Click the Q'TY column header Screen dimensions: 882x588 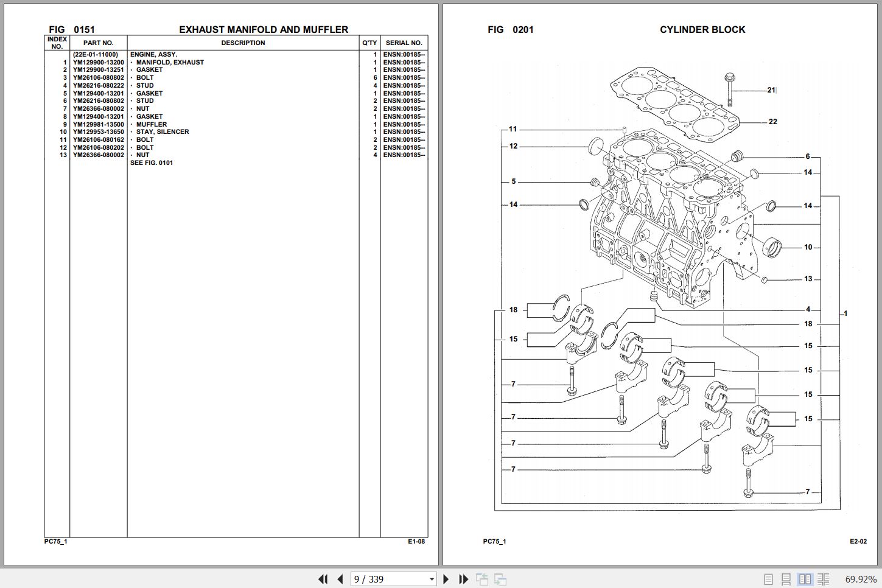click(369, 43)
